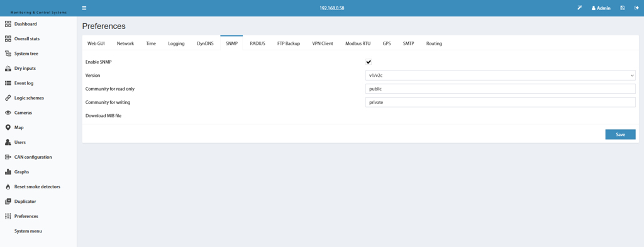Click the Duplicator icon in sidebar
Image resolution: width=644 pixels, height=247 pixels.
click(8, 202)
